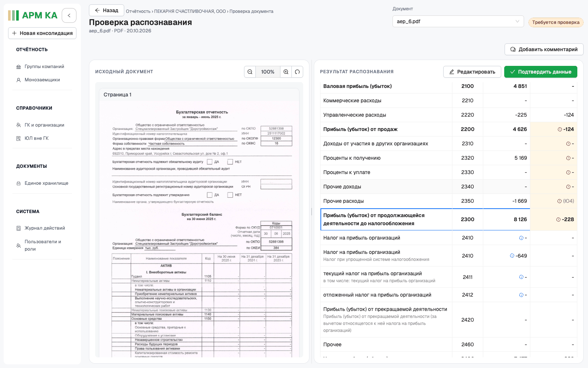Start Новая консолидация

click(x=42, y=33)
